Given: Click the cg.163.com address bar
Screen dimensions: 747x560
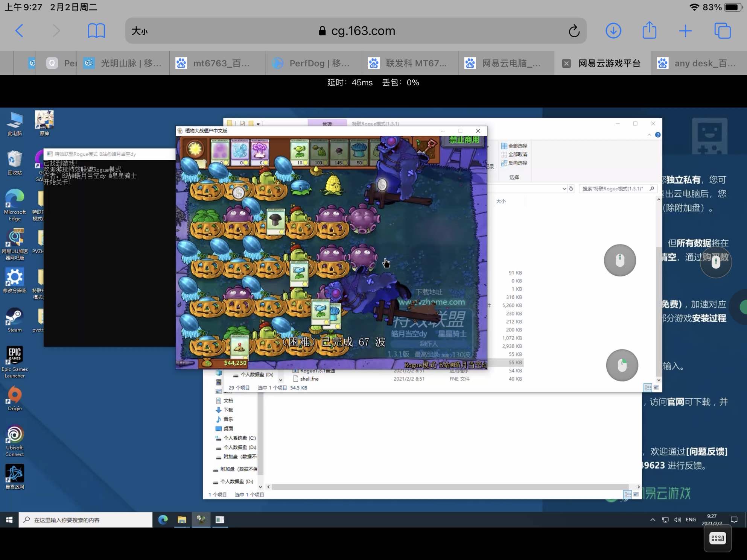Looking at the screenshot, I should [x=356, y=31].
